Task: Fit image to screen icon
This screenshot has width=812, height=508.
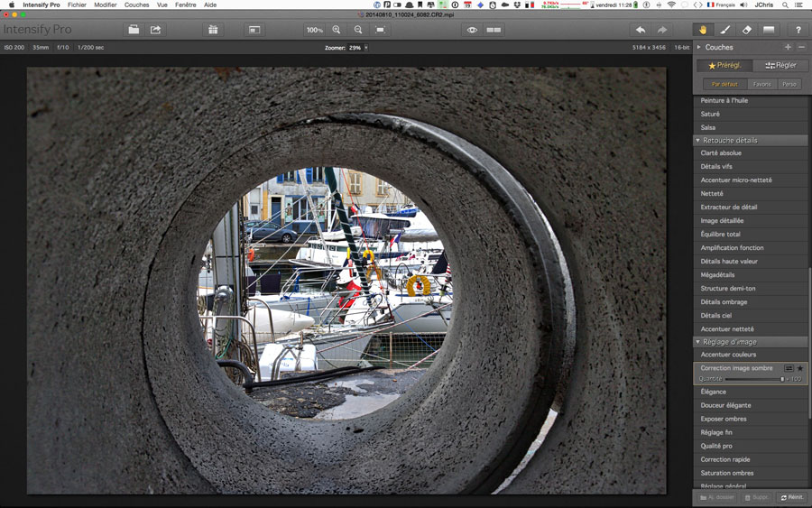Action: pos(380,30)
